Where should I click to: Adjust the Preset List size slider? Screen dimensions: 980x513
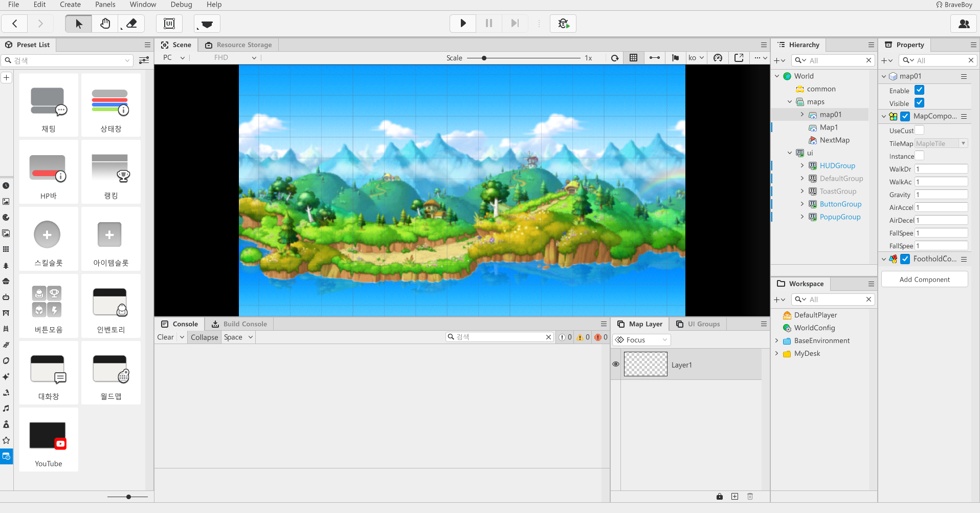tap(128, 497)
